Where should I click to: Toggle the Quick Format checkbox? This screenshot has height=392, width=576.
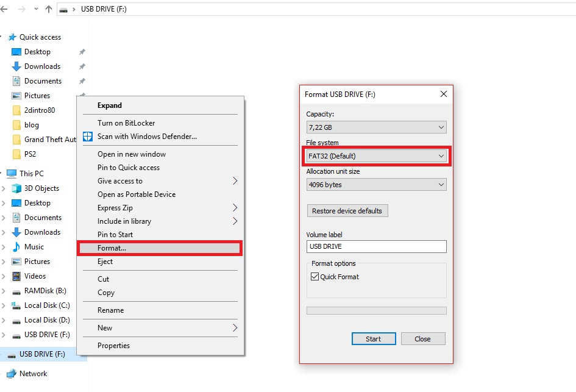tap(315, 277)
